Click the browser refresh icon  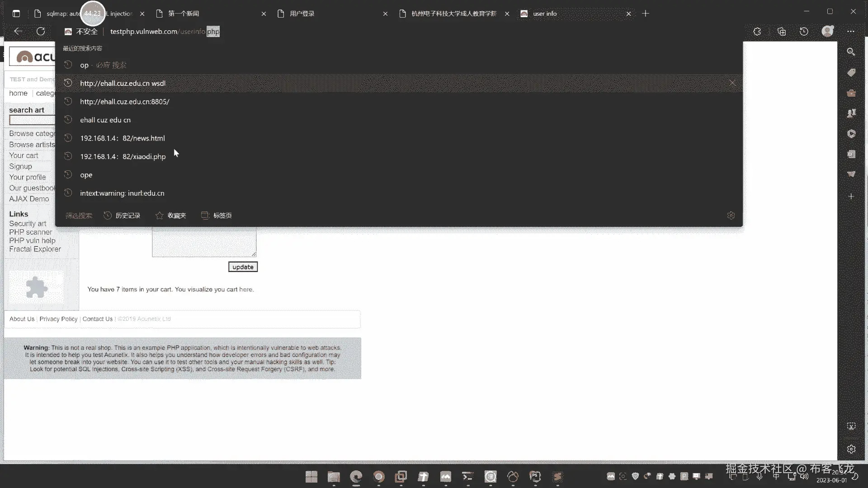[x=41, y=31]
